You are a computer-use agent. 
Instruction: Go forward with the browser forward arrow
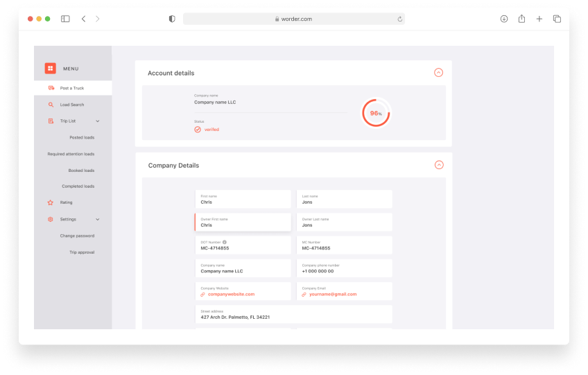[x=98, y=19]
